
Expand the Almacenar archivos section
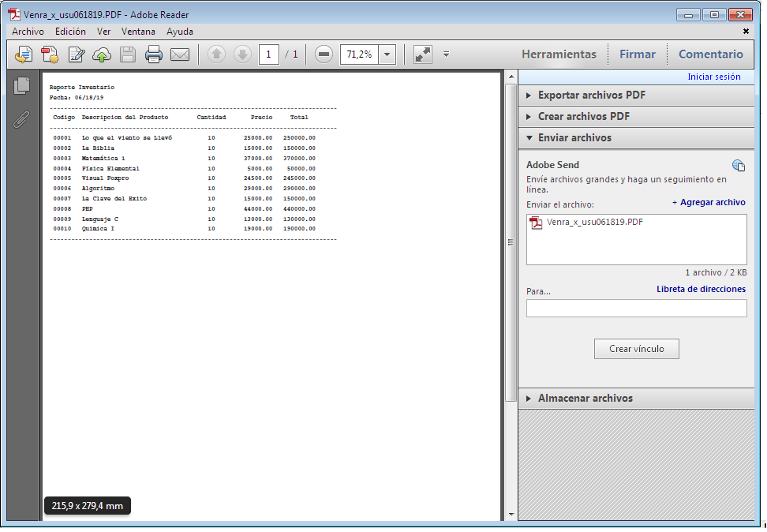pyautogui.click(x=636, y=399)
